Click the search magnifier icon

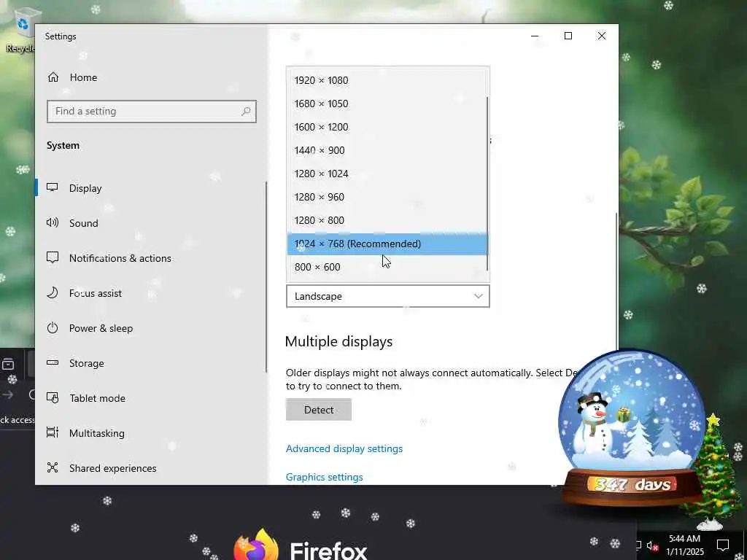[246, 112]
